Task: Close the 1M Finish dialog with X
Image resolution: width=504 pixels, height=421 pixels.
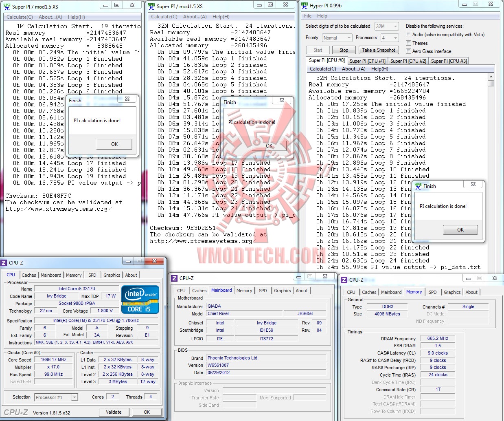Action: 127,99
